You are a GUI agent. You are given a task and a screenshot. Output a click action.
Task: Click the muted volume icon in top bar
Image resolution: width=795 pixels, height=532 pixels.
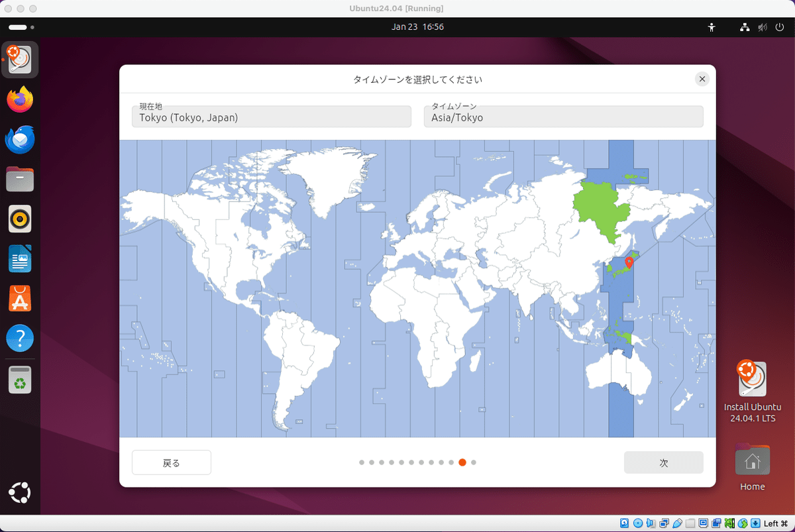click(x=763, y=27)
